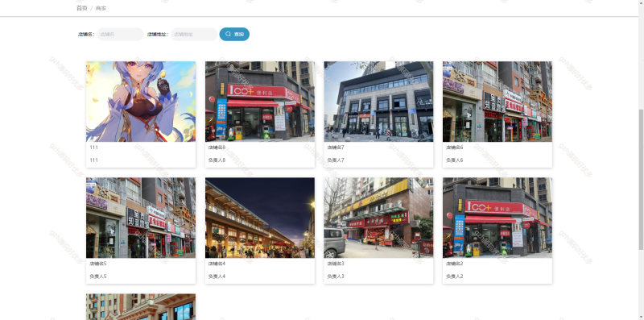Click the 负责人4 label
Image resolution: width=644 pixels, height=320 pixels.
tap(217, 276)
